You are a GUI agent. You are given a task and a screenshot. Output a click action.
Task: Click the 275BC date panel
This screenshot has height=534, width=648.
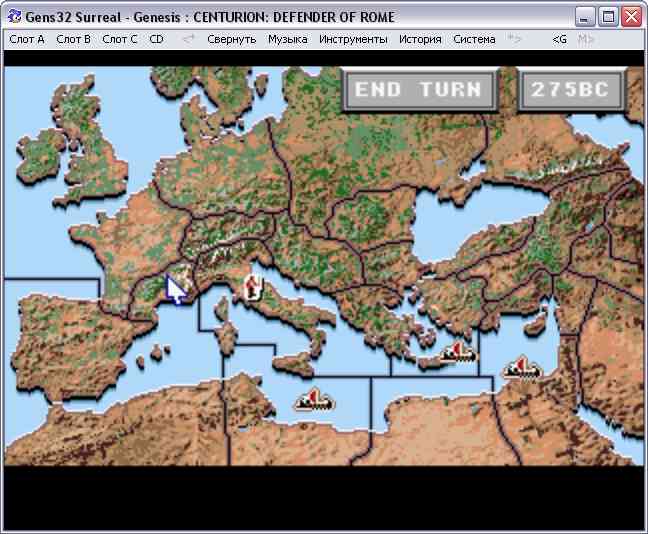[570, 91]
